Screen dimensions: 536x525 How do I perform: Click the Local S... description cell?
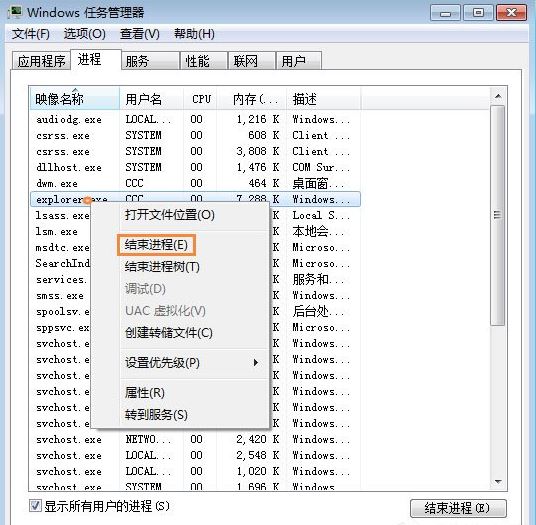(x=321, y=215)
